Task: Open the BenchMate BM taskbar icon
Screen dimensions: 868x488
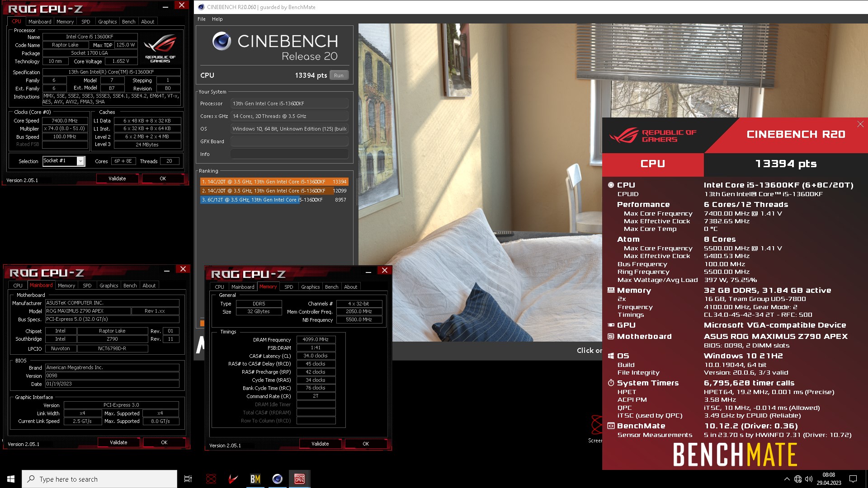Action: [x=255, y=479]
